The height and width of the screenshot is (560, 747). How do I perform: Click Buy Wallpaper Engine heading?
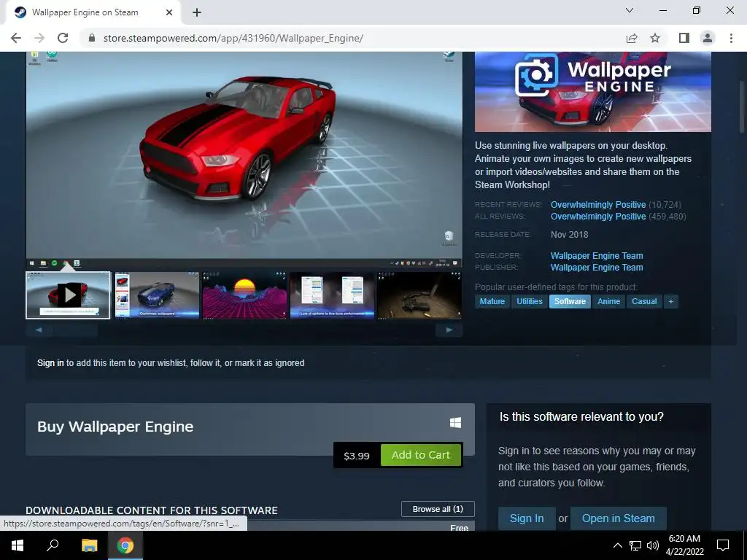115,427
